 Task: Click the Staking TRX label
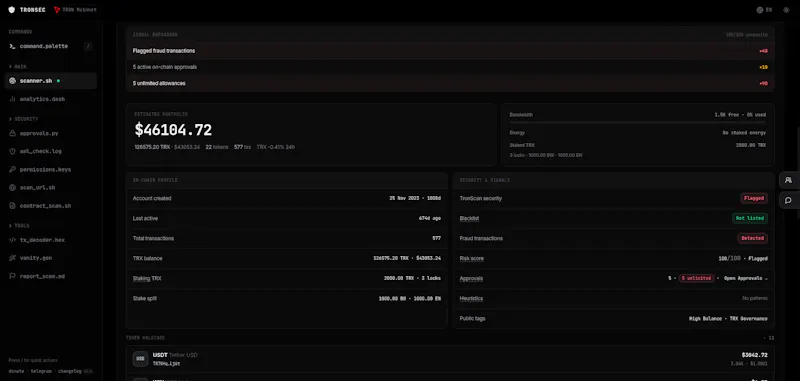coord(147,278)
